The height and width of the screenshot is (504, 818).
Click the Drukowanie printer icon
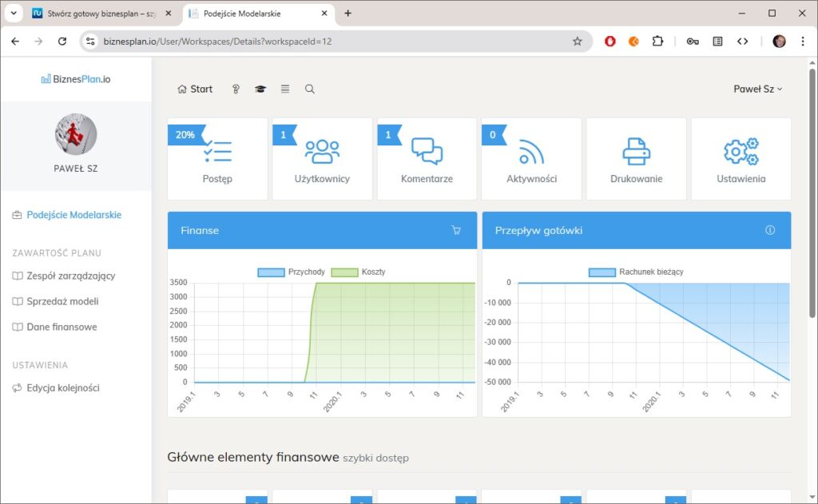pos(637,151)
